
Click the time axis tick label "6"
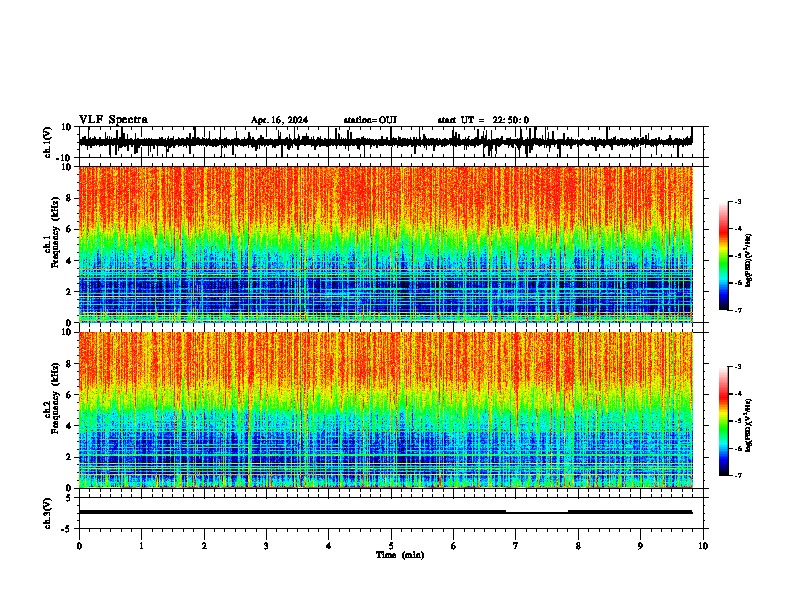[454, 546]
